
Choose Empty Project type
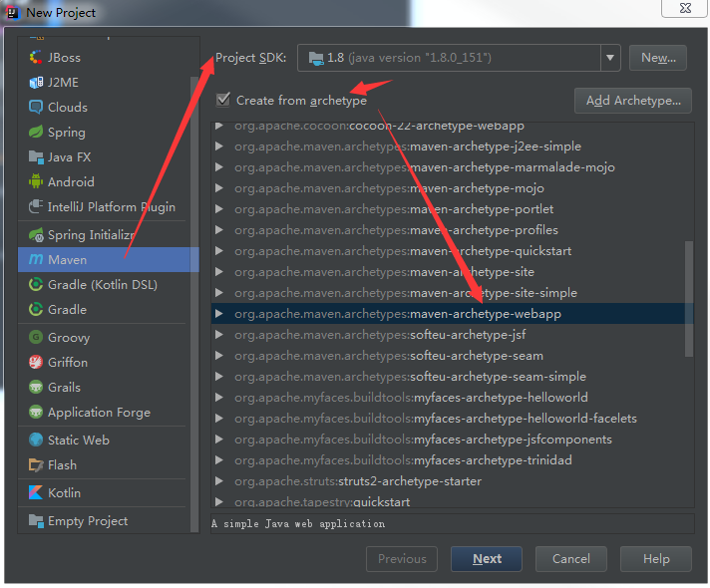click(x=105, y=520)
